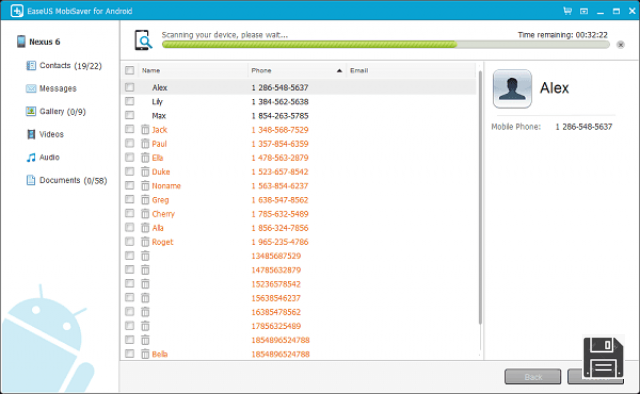Select phone number 16385478562
Screen dimensions: 640x394
(x=276, y=312)
